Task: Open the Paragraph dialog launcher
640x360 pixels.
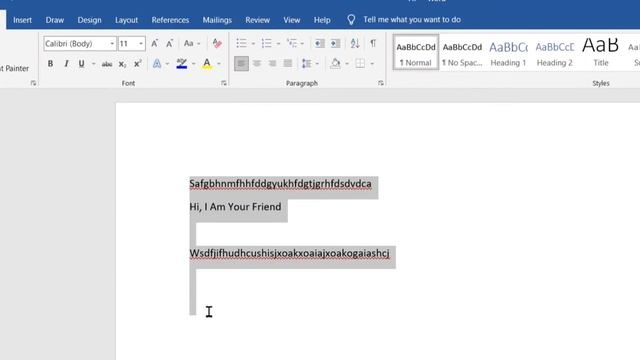Action: 381,83
